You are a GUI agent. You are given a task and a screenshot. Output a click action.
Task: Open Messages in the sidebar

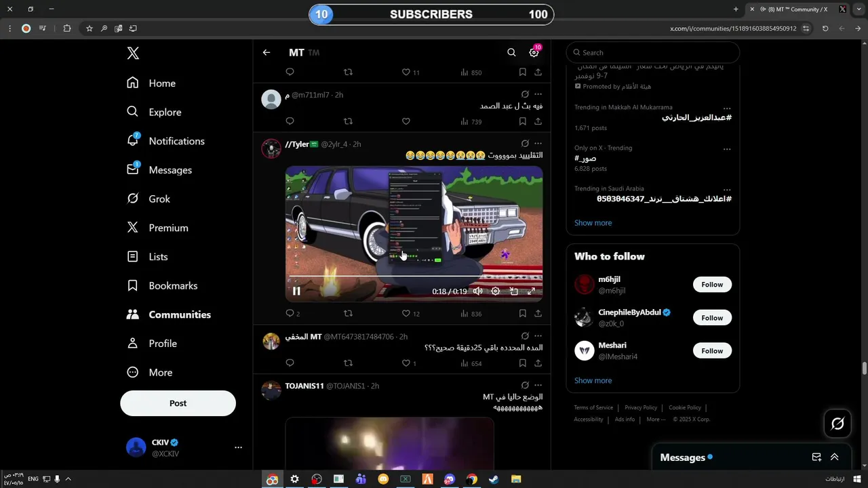click(159, 169)
